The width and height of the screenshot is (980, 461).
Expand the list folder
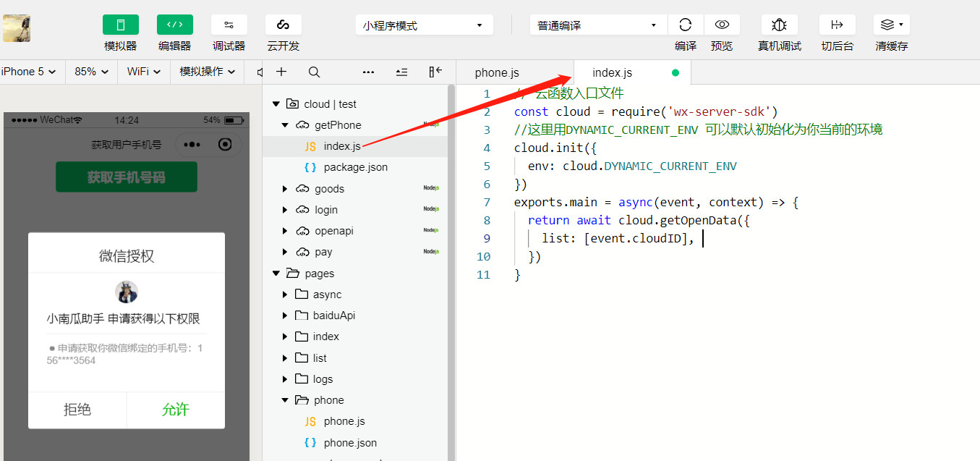[285, 358]
